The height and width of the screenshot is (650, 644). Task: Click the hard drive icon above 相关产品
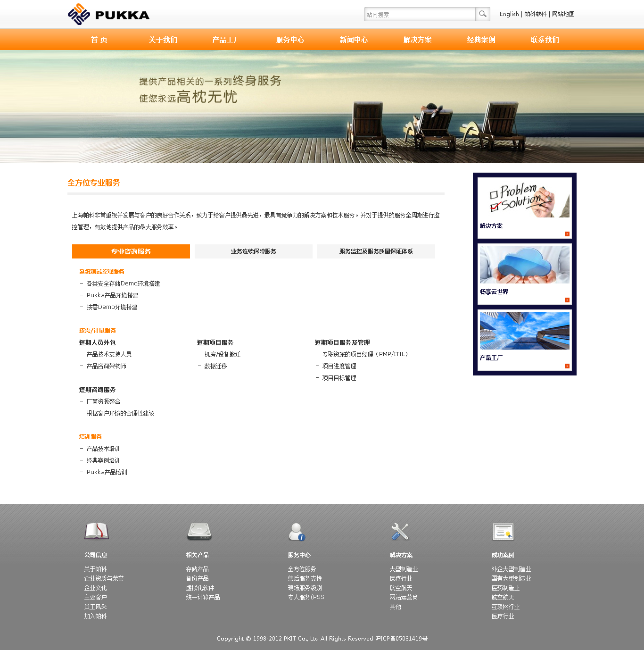199,532
